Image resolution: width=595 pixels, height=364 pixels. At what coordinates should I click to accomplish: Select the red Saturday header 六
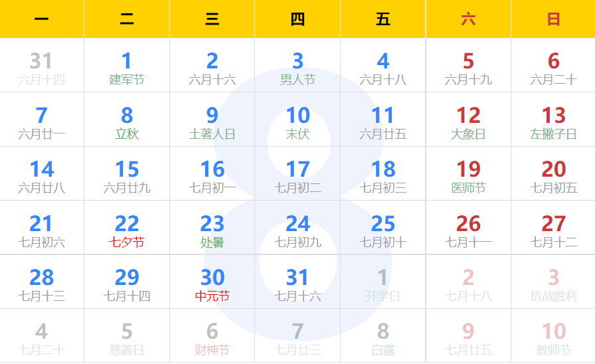point(468,19)
